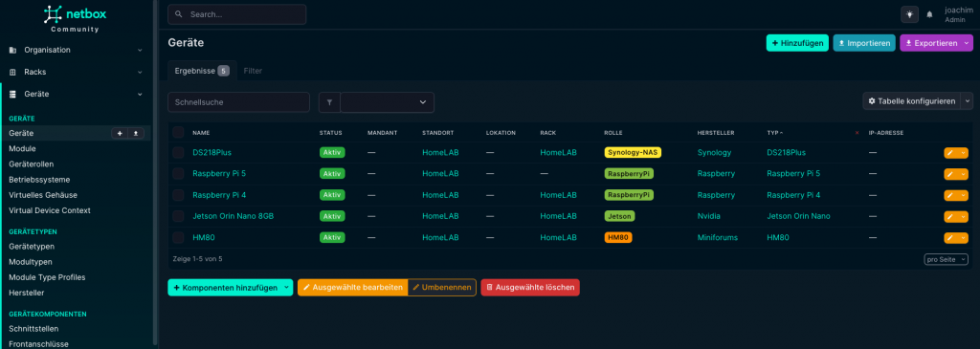Open Gerätetypen in the sidebar
Screen dimensions: 980x349
32,247
